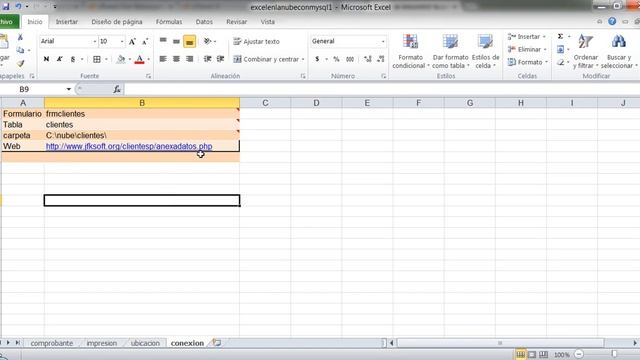Decrease decimal places
Viewport: 640px width, 360px height.
click(x=380, y=59)
